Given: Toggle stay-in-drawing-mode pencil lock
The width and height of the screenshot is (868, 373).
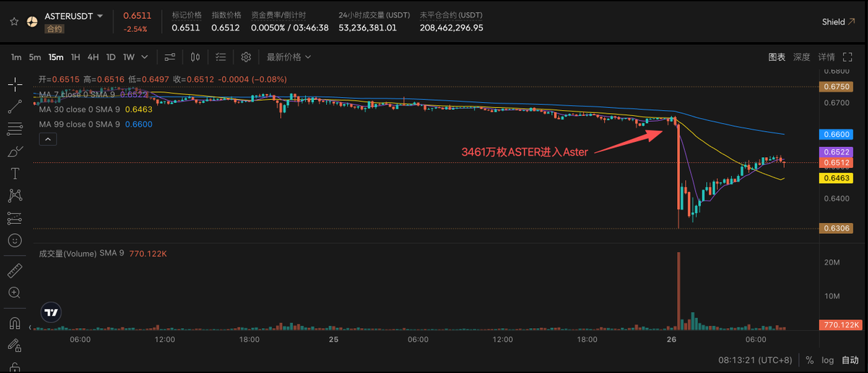Looking at the screenshot, I should pyautogui.click(x=14, y=345).
